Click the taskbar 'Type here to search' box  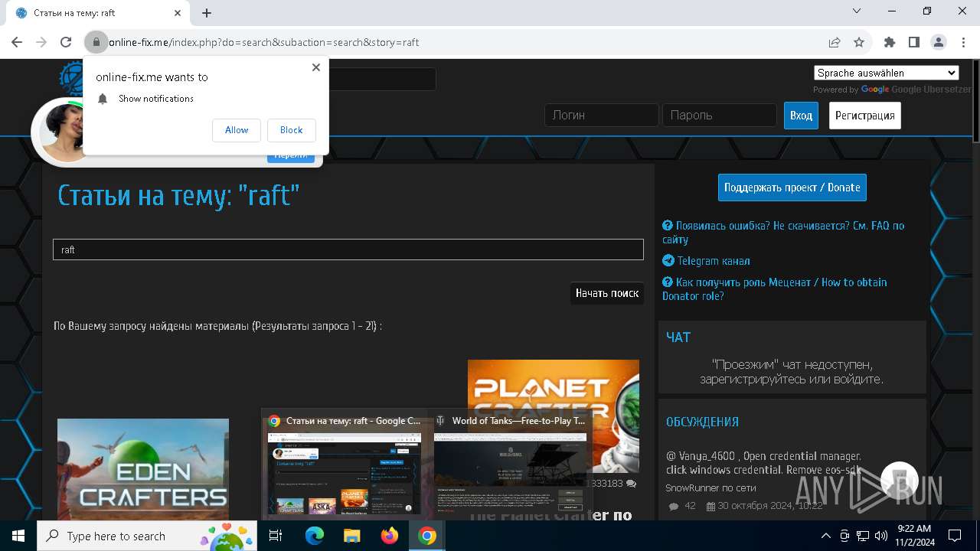148,536
